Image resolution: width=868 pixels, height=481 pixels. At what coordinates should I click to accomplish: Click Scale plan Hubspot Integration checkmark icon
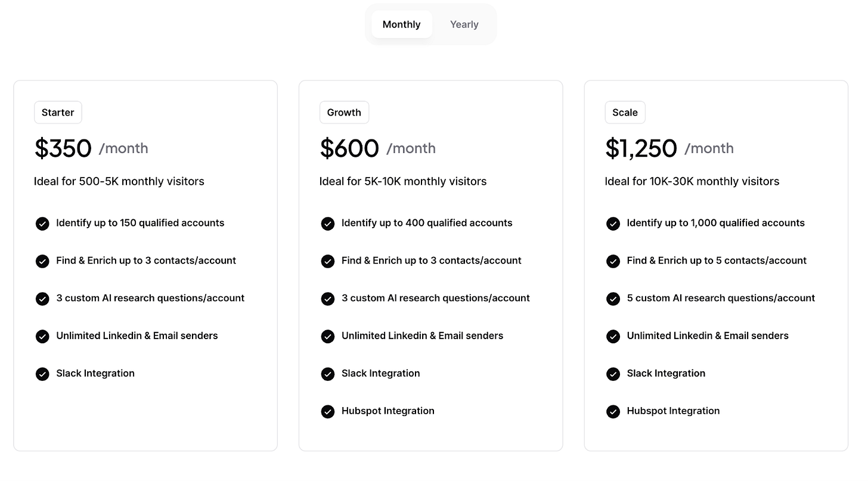point(613,411)
